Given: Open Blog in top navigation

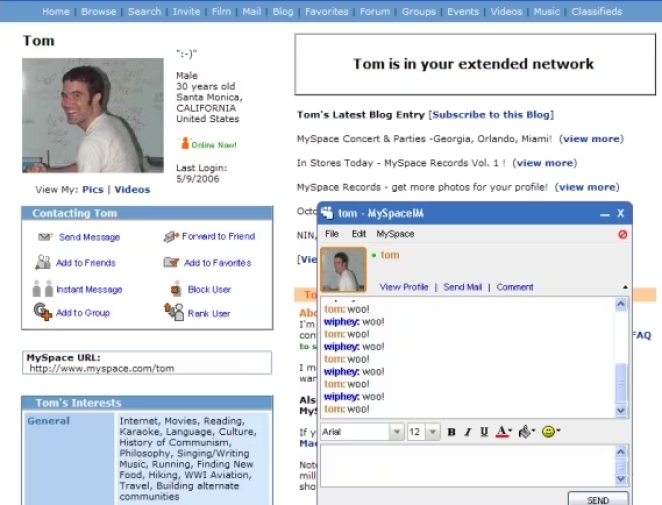Looking at the screenshot, I should 283,11.
